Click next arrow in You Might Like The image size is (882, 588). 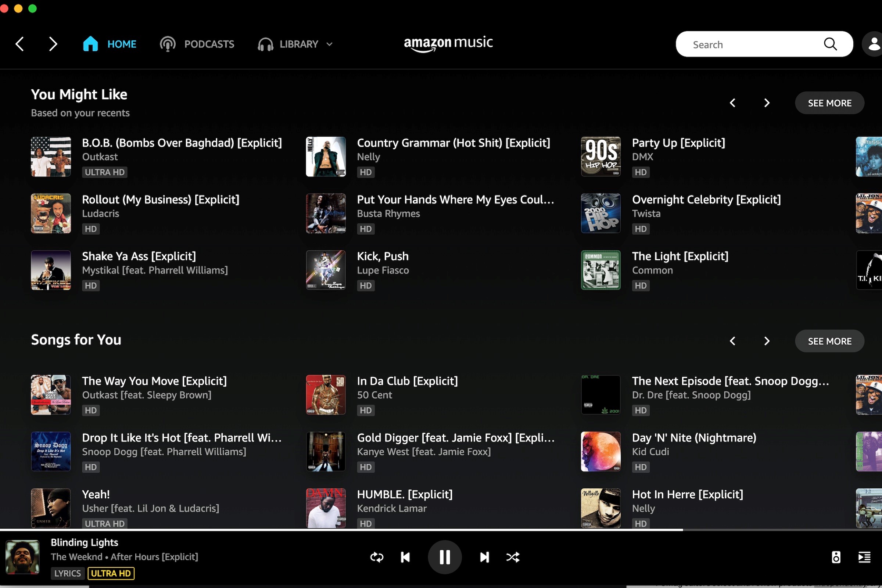(766, 103)
